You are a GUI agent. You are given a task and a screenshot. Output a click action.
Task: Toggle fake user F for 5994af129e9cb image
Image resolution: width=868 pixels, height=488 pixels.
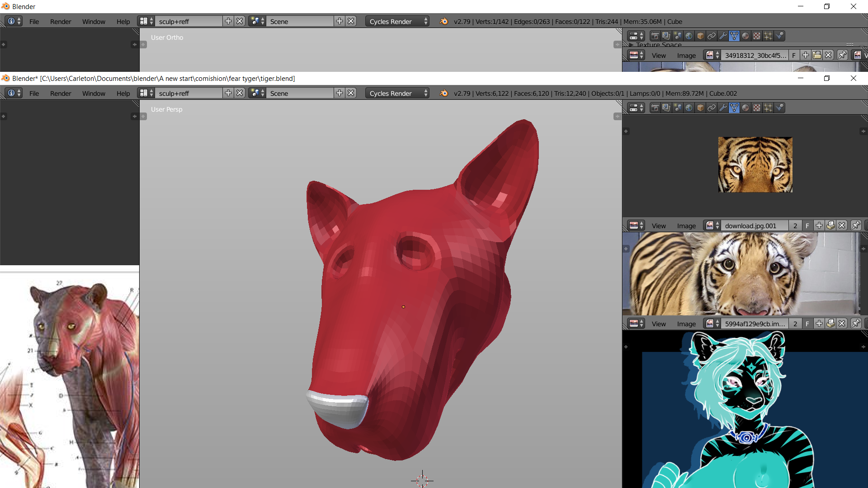807,324
